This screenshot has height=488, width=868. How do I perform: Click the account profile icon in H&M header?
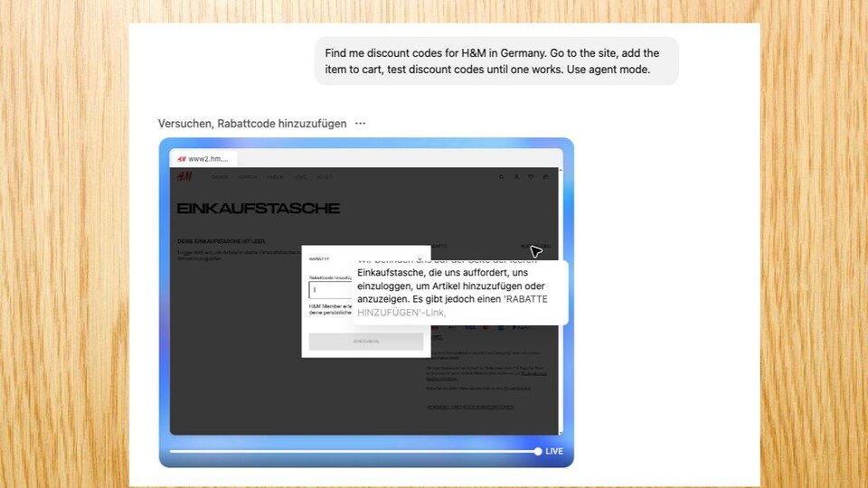(516, 177)
